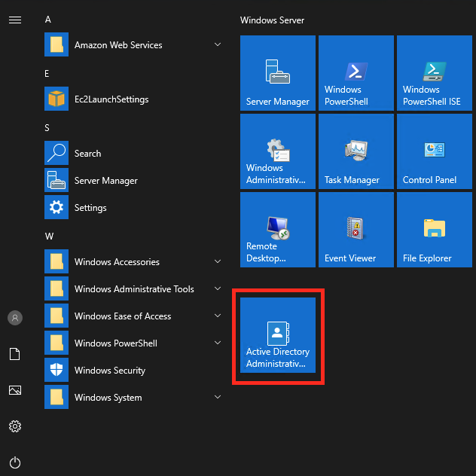The width and height of the screenshot is (476, 476).
Task: Click the Windows System folder label
Action: 108,398
